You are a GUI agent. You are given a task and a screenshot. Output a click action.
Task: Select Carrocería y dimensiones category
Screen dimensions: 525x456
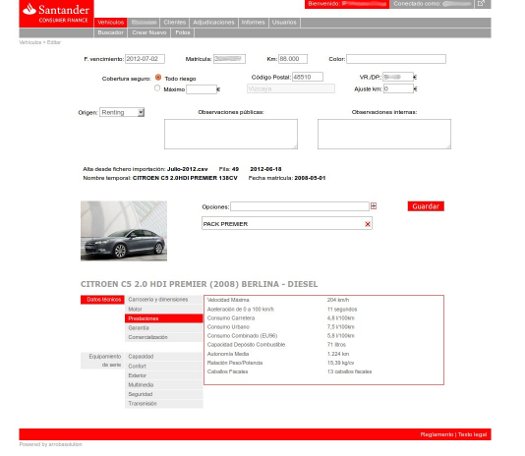164,300
